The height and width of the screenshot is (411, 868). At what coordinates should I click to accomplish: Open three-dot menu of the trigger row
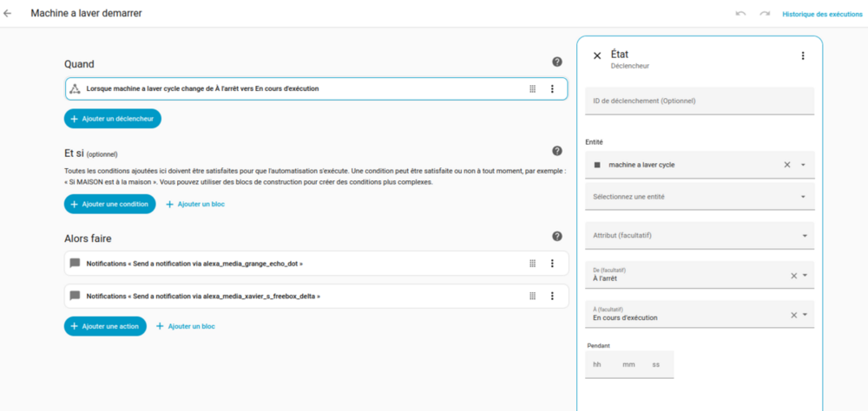[x=552, y=88]
